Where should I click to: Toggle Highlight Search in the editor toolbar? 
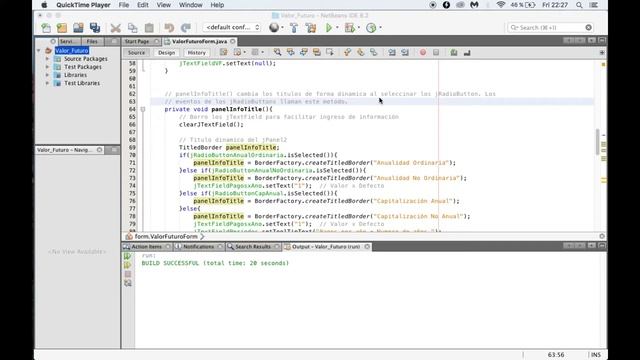[x=317, y=52]
